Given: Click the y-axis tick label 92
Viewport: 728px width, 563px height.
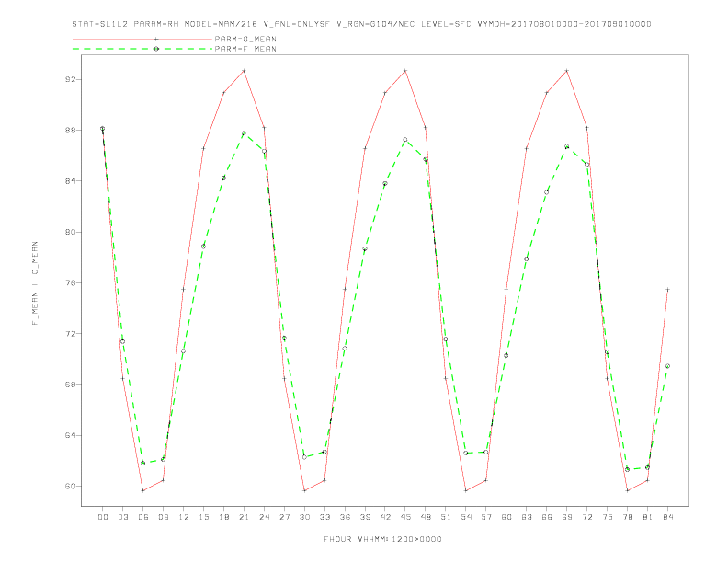Looking at the screenshot, I should [70, 79].
